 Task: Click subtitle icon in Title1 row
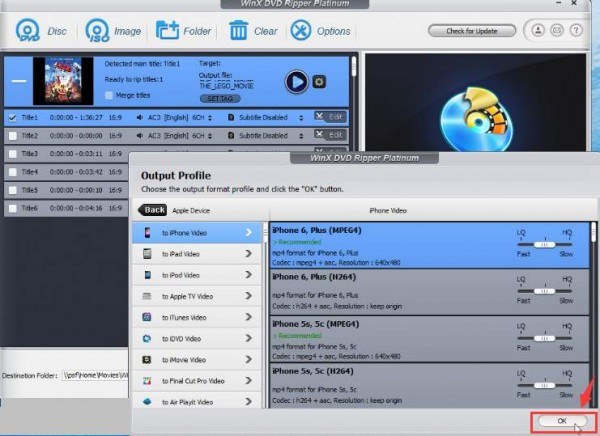pos(231,117)
